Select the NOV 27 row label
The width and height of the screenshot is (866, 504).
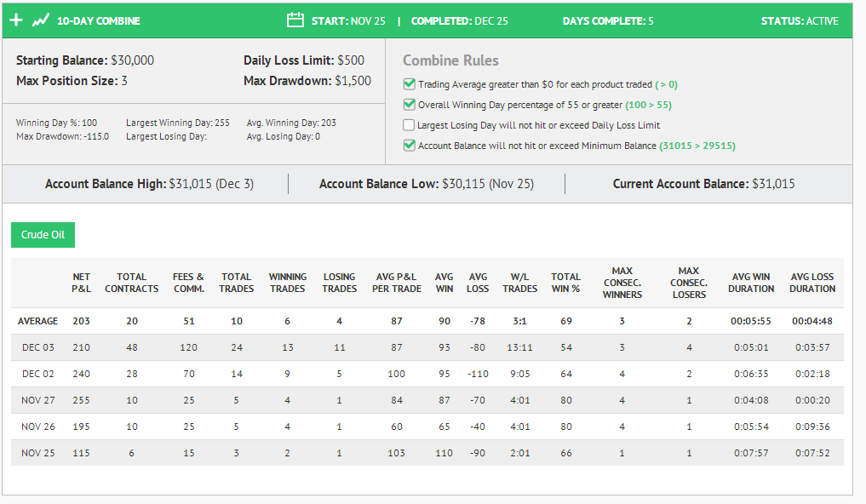[38, 400]
